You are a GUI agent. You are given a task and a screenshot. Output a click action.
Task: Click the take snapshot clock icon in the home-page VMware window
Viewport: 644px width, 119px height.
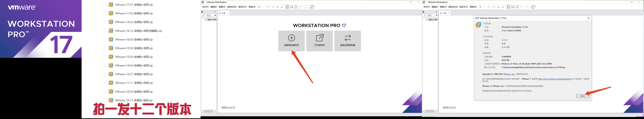coord(273,7)
